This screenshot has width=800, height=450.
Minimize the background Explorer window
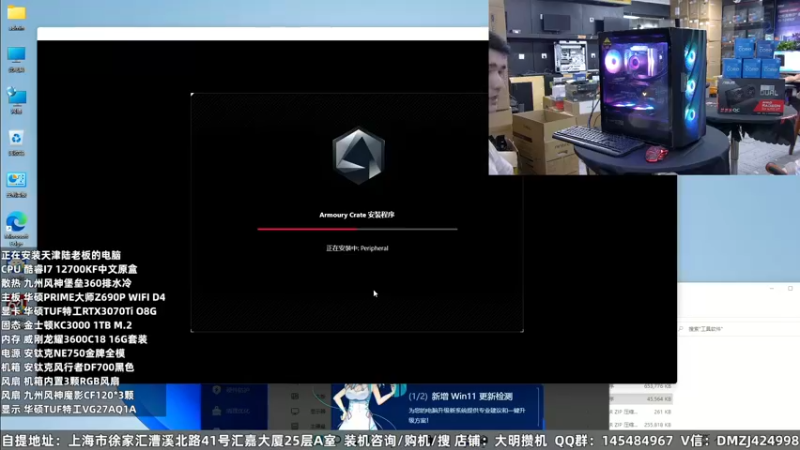click(772, 289)
